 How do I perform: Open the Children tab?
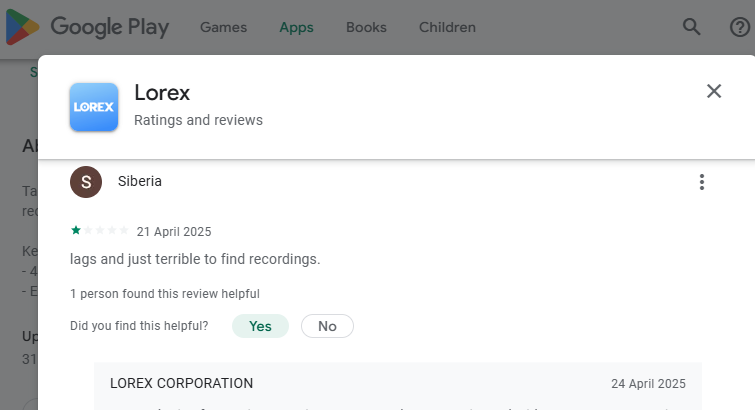pos(447,27)
